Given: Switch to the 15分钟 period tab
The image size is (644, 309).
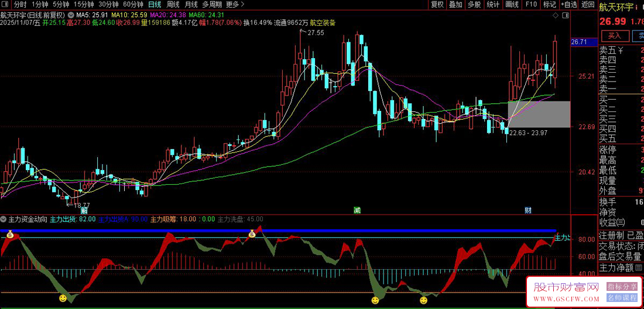Looking at the screenshot, I should [84, 5].
